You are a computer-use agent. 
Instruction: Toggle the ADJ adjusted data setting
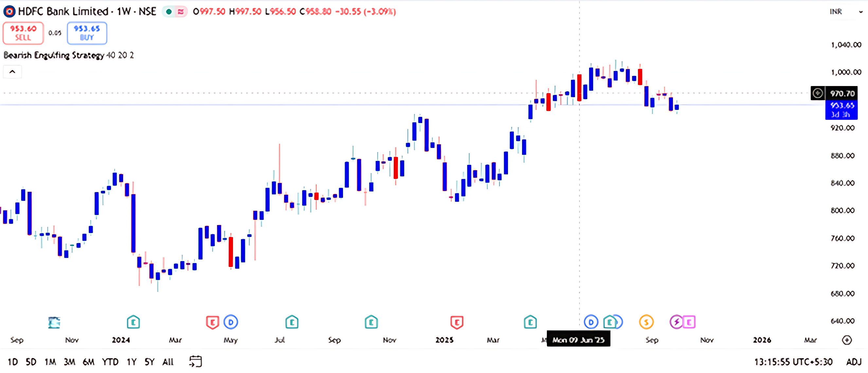(854, 362)
